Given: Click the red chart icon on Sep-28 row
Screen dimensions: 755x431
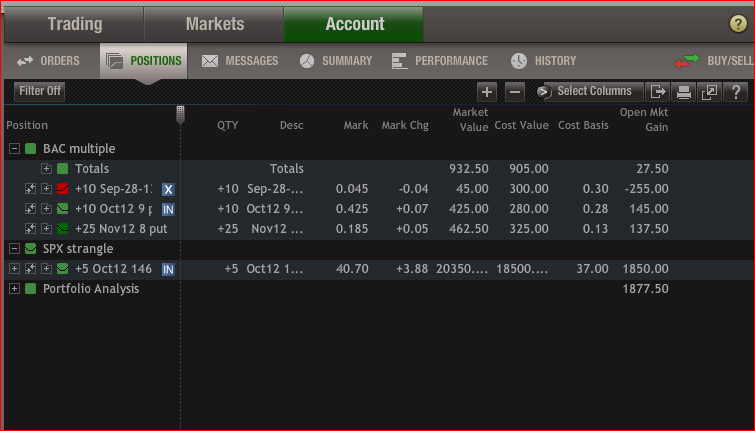Looking at the screenshot, I should coord(63,189).
